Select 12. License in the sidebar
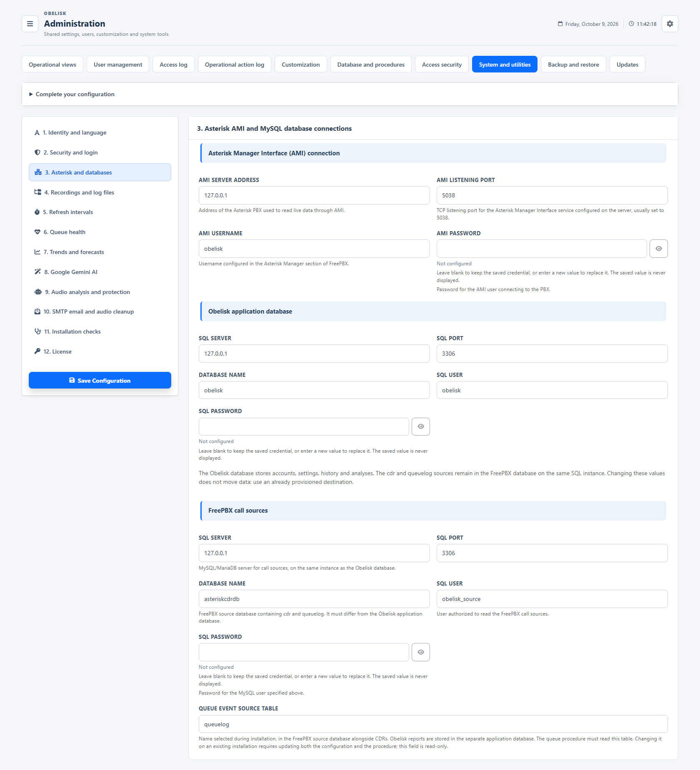This screenshot has width=700, height=770. pyautogui.click(x=100, y=351)
